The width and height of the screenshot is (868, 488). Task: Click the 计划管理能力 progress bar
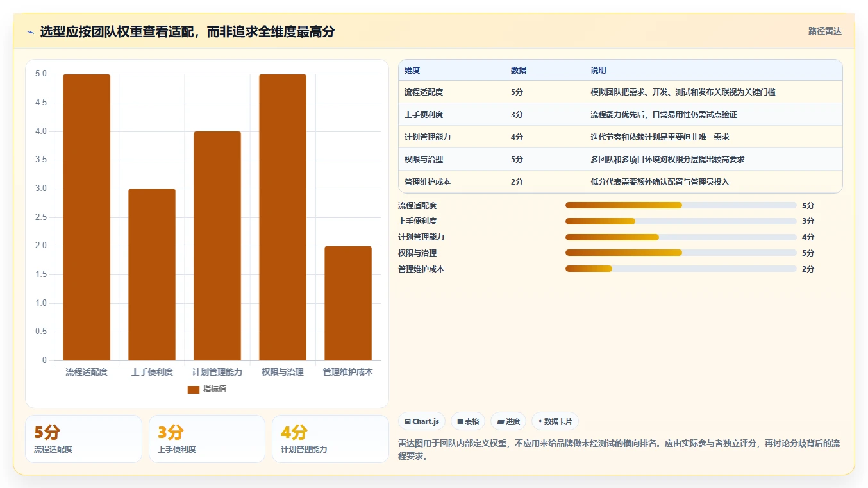681,237
